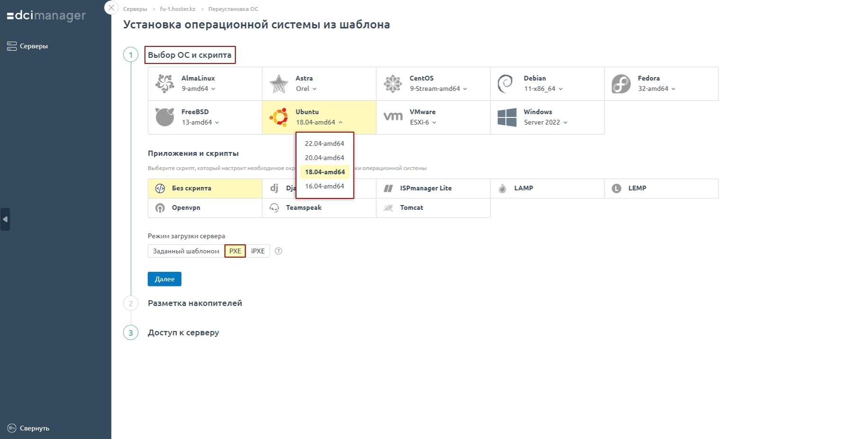Click the Серверы sidebar server icon
The image size is (868, 439).
point(12,46)
